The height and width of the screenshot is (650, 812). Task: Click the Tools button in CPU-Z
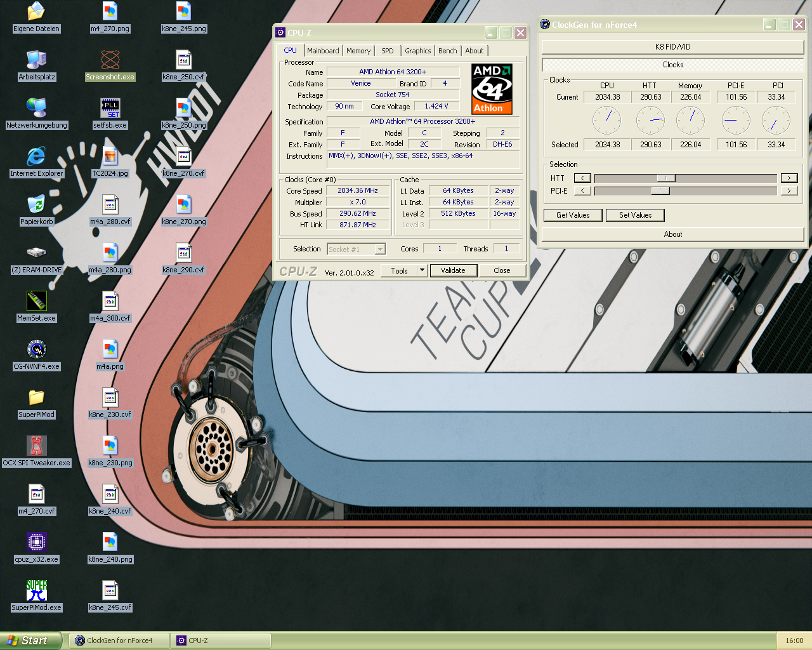pos(399,270)
